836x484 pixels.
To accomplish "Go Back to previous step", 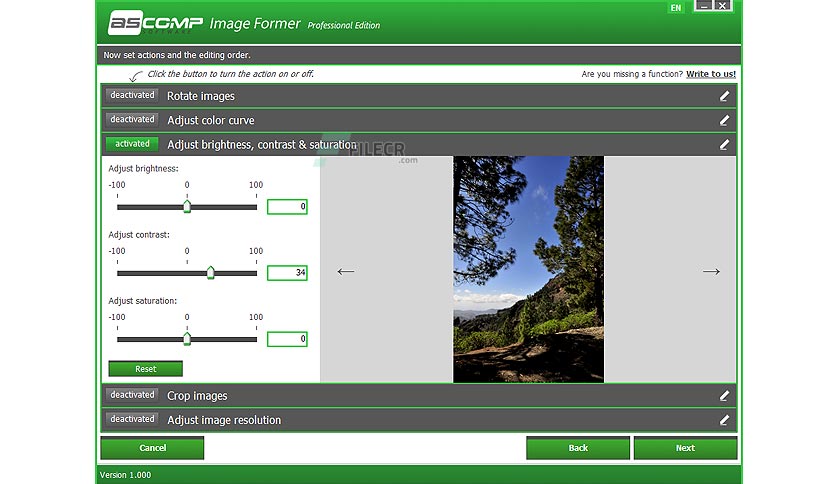I will coord(578,448).
